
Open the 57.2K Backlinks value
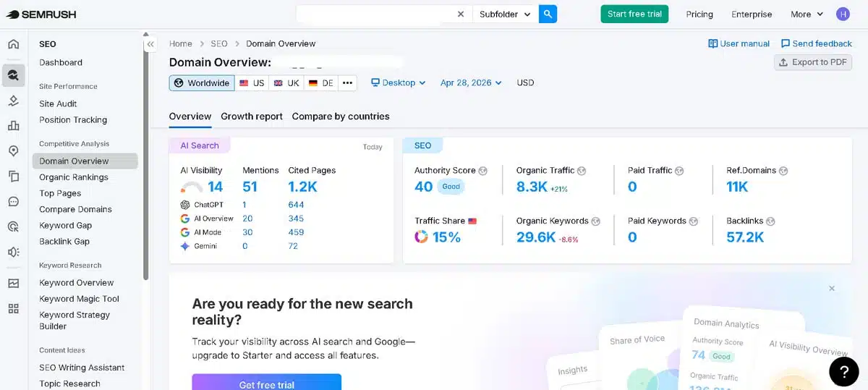coord(745,237)
